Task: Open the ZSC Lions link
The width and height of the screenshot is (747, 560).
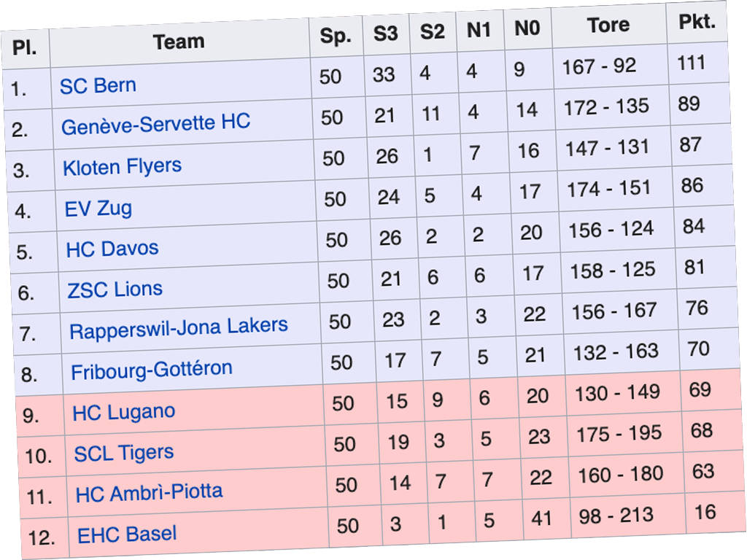Action: click(115, 289)
